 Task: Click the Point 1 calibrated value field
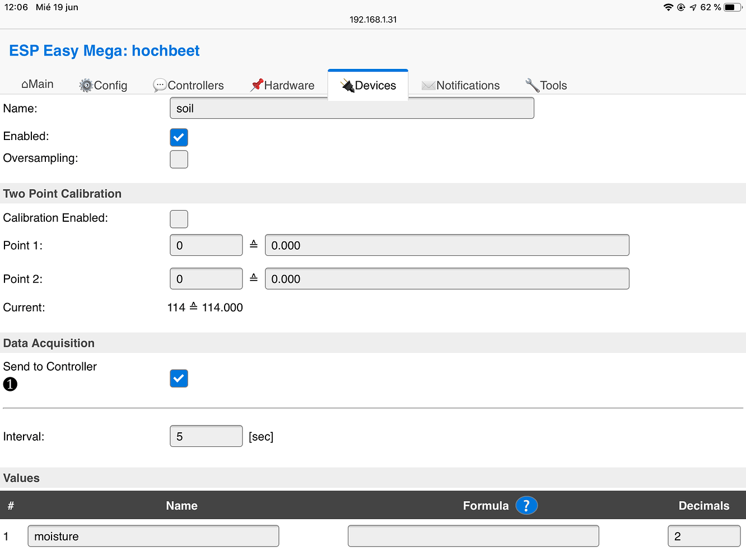[447, 245]
